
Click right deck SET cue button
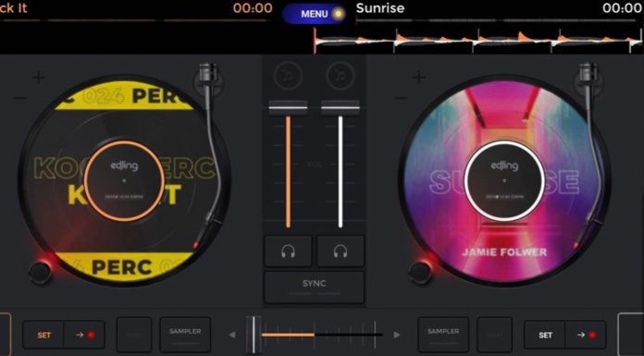pos(545,335)
